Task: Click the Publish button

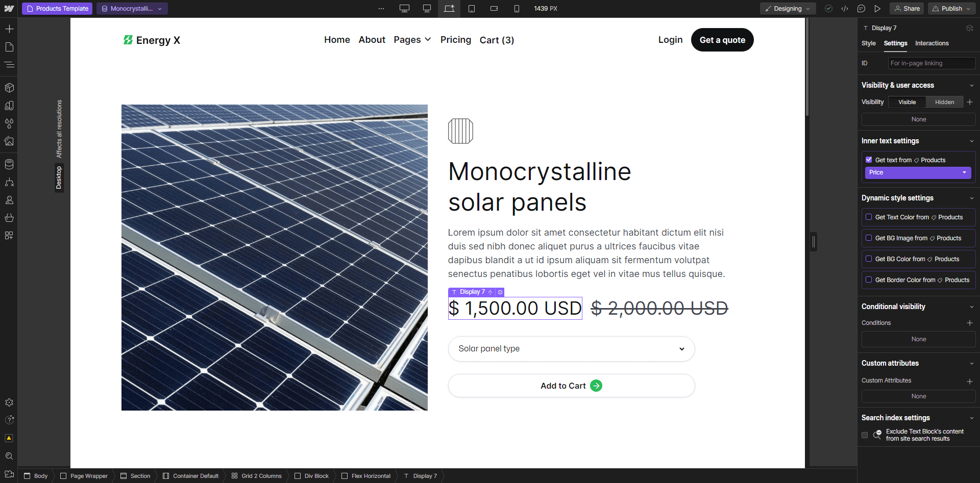Action: tap(950, 8)
